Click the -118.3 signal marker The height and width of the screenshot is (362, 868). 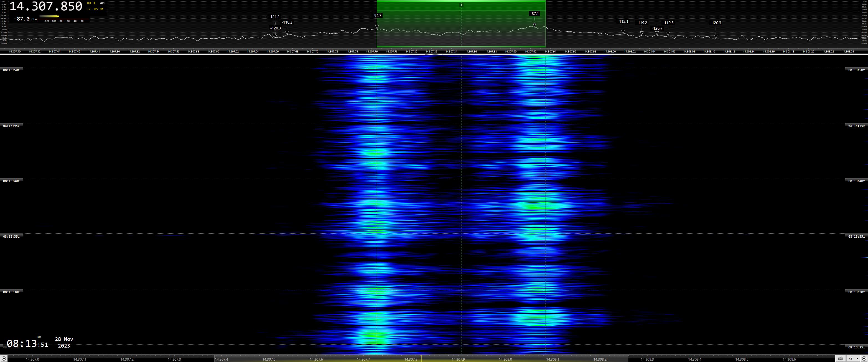pos(287,22)
